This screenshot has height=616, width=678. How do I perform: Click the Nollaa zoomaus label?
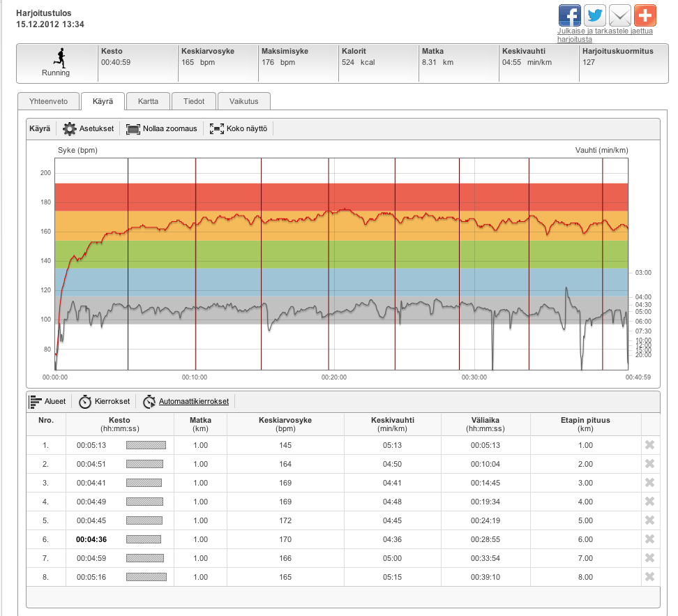(x=170, y=128)
